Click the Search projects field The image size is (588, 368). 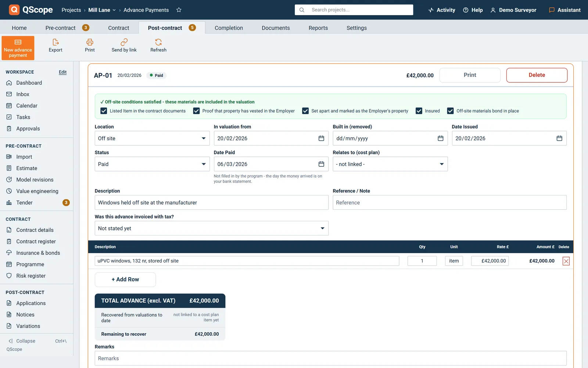tap(354, 10)
